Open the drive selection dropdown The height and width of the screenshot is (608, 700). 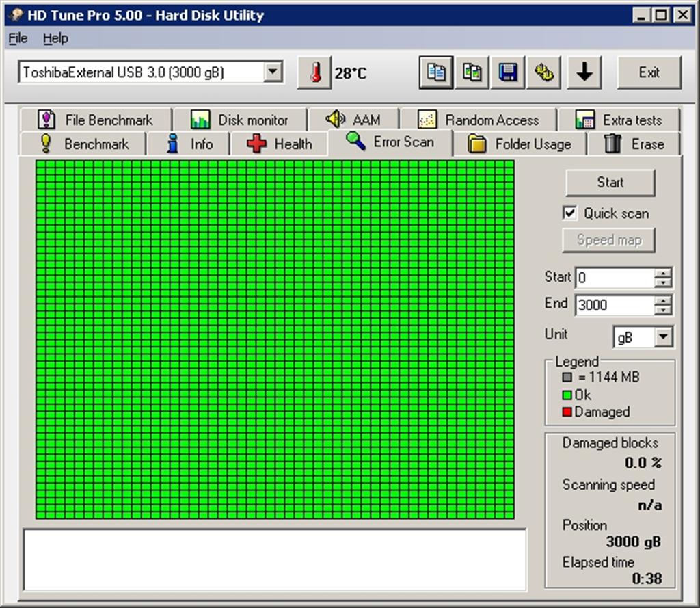pyautogui.click(x=273, y=72)
